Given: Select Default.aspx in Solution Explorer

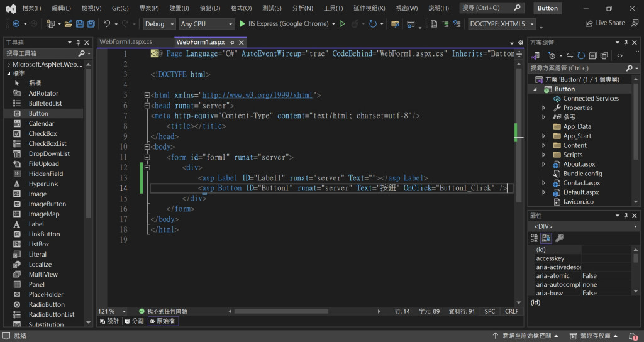Looking at the screenshot, I should coord(580,192).
